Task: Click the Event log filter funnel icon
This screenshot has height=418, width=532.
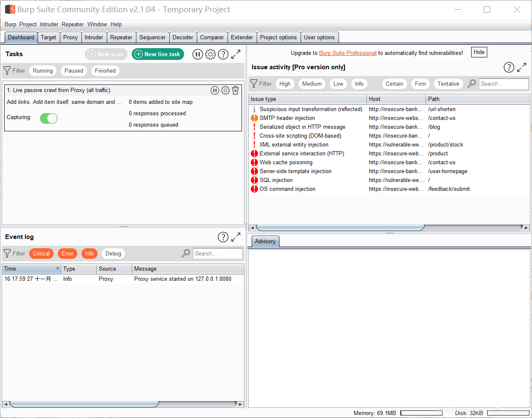Action: coord(7,253)
